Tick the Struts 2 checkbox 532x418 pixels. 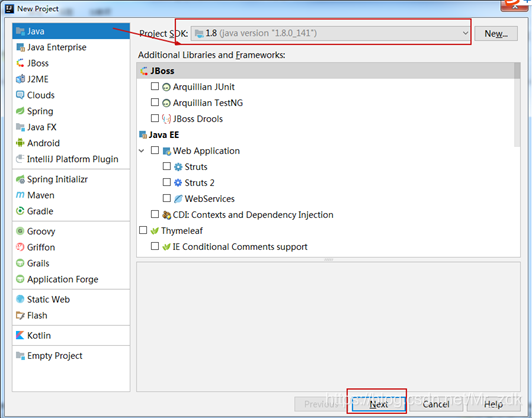(167, 182)
